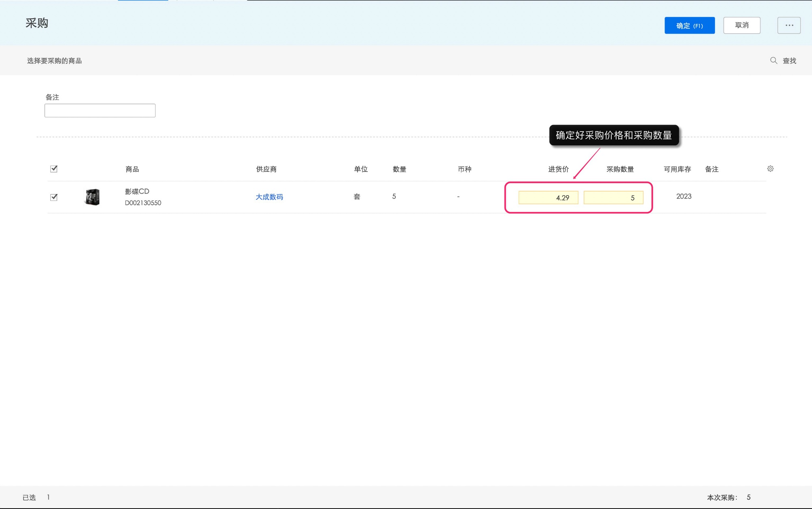812x509 pixels.
Task: Uncheck the 影碟CD row checkbox
Action: pyautogui.click(x=54, y=197)
